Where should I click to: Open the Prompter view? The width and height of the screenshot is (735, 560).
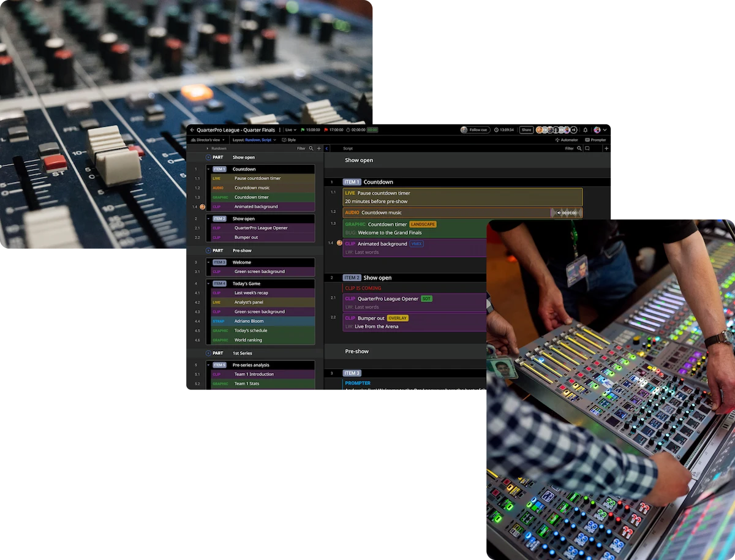point(595,140)
